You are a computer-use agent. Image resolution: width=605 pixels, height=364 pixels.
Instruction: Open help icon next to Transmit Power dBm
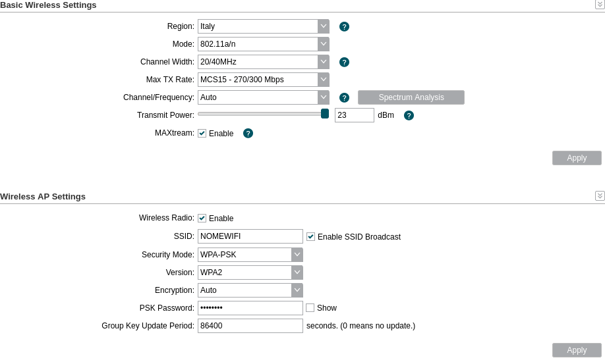pos(409,115)
